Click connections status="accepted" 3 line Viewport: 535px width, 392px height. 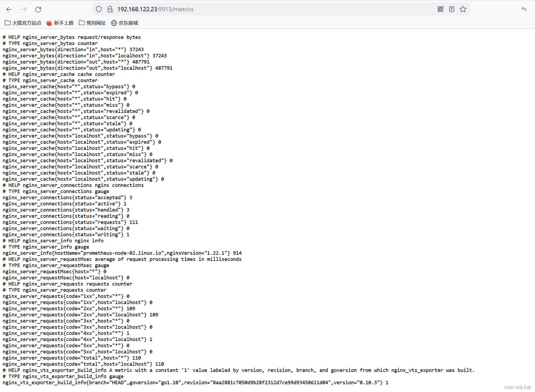[67, 198]
